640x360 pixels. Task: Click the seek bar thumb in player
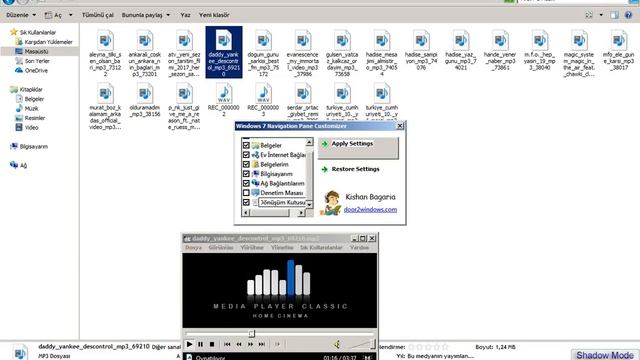click(x=252, y=334)
